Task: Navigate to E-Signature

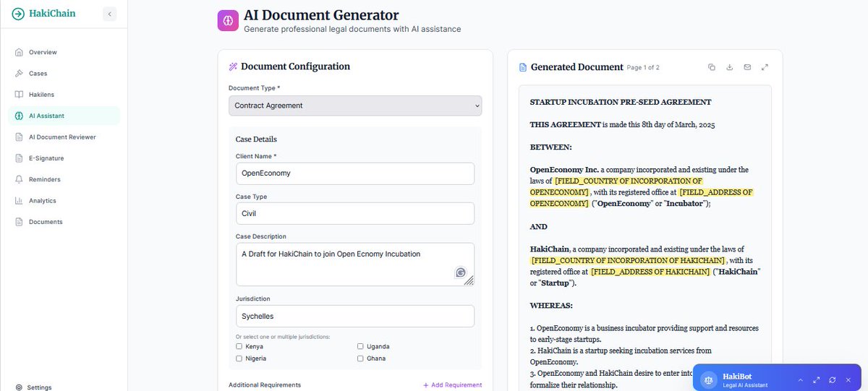Action: click(x=64, y=158)
